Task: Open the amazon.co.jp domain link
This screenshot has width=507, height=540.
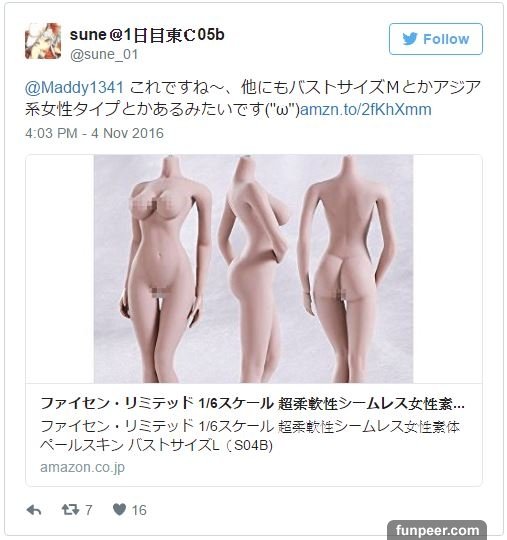Action: coord(82,467)
